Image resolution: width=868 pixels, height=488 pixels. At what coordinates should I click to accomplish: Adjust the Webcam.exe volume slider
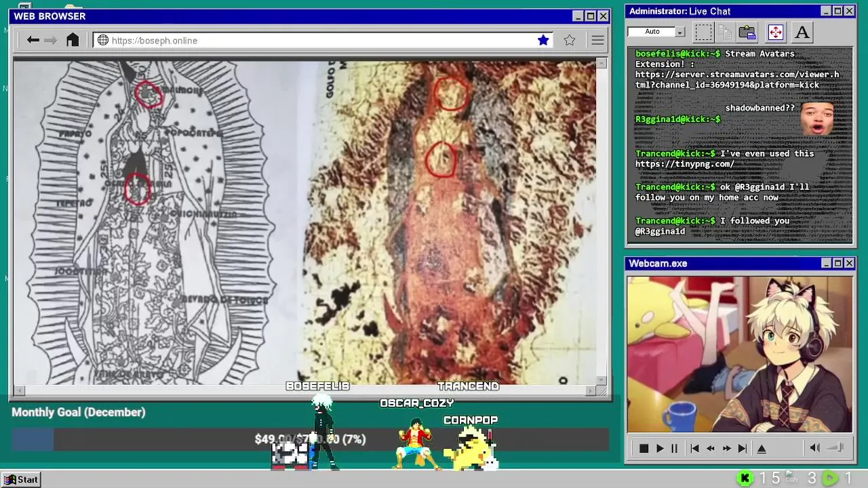pos(836,447)
